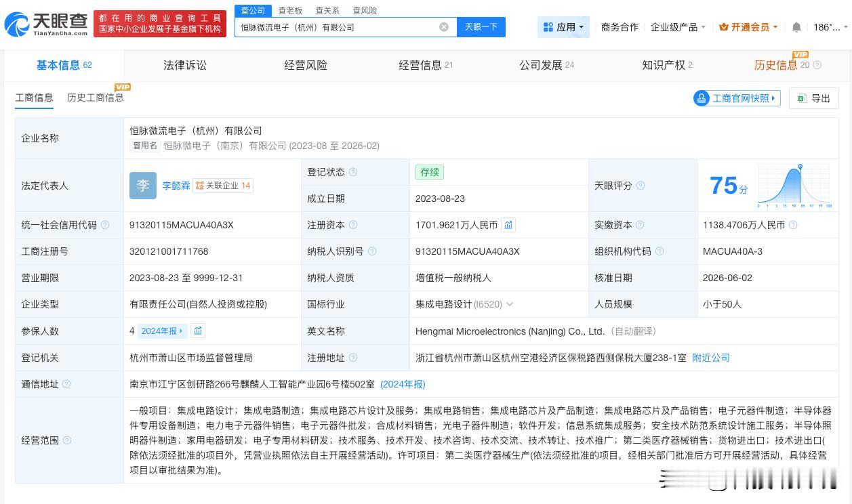
Task: Open the 知识产权 tab
Action: coord(667,65)
